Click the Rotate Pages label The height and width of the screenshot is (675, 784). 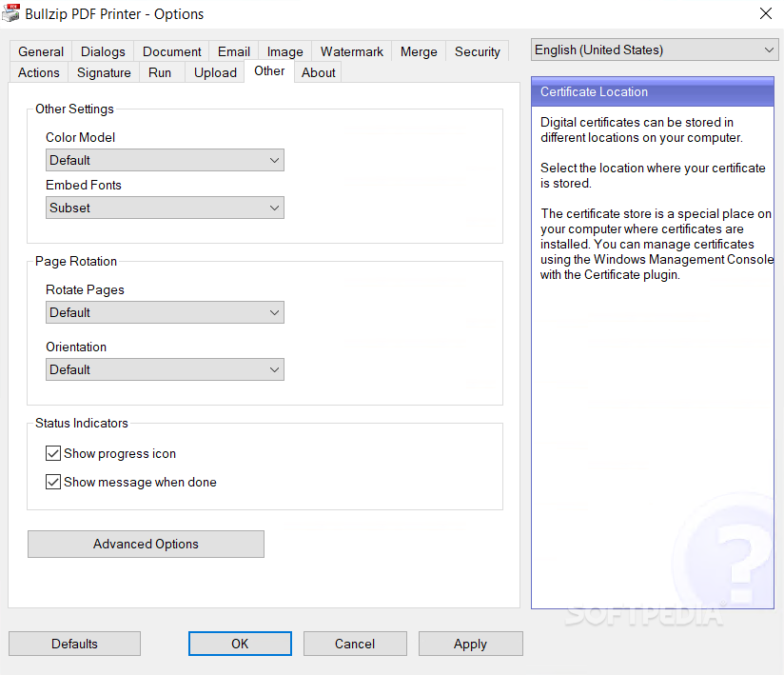click(x=85, y=289)
